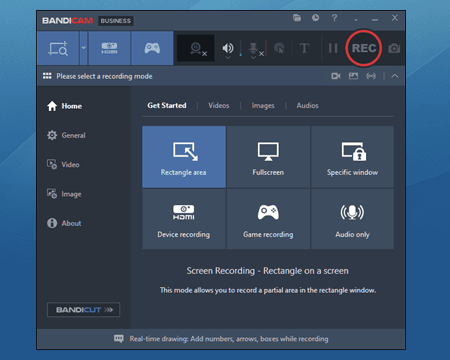
Task: Toggle the speaker sound recording
Action: point(228,48)
